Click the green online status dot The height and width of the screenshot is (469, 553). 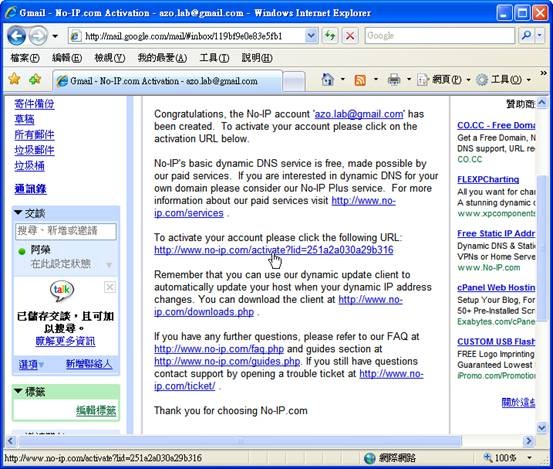tap(22, 251)
